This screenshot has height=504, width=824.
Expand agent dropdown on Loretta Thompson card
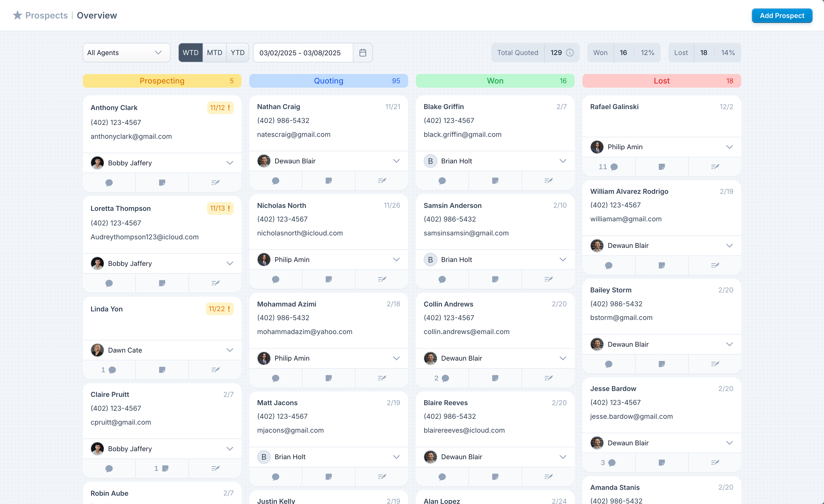tap(229, 263)
